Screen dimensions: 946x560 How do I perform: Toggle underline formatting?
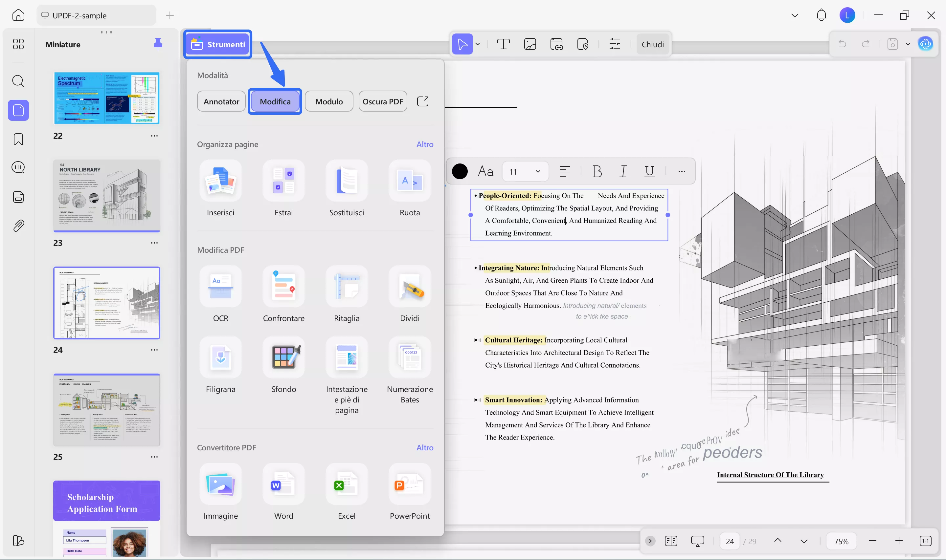coord(649,171)
